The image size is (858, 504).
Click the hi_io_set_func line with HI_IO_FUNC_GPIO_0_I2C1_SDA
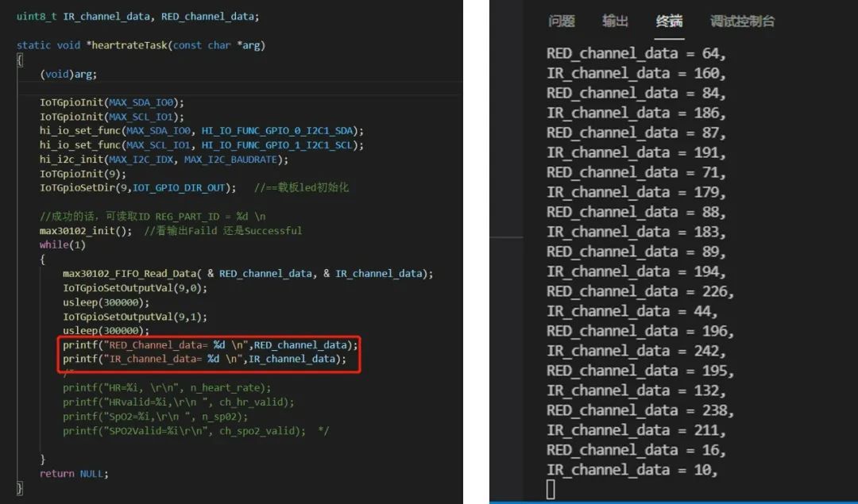coord(201,131)
